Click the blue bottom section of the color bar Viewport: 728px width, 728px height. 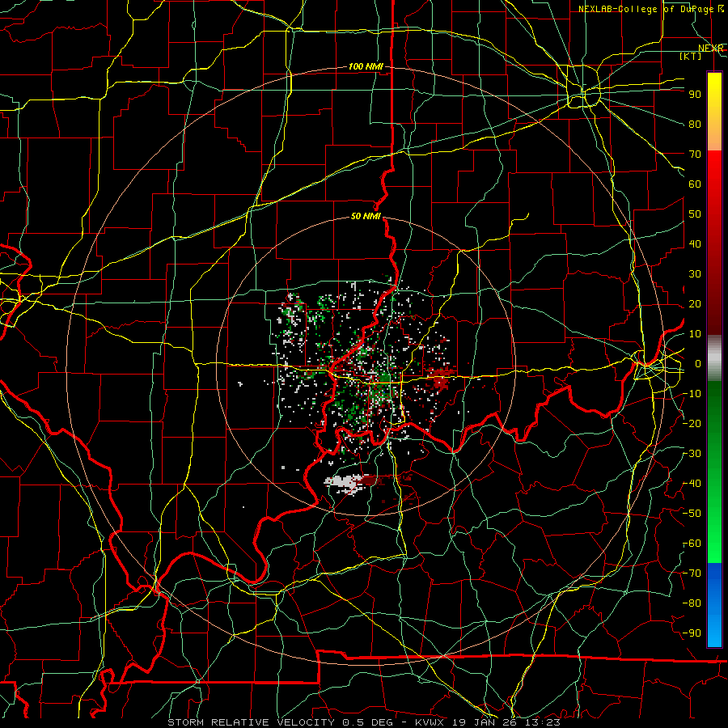tap(714, 604)
